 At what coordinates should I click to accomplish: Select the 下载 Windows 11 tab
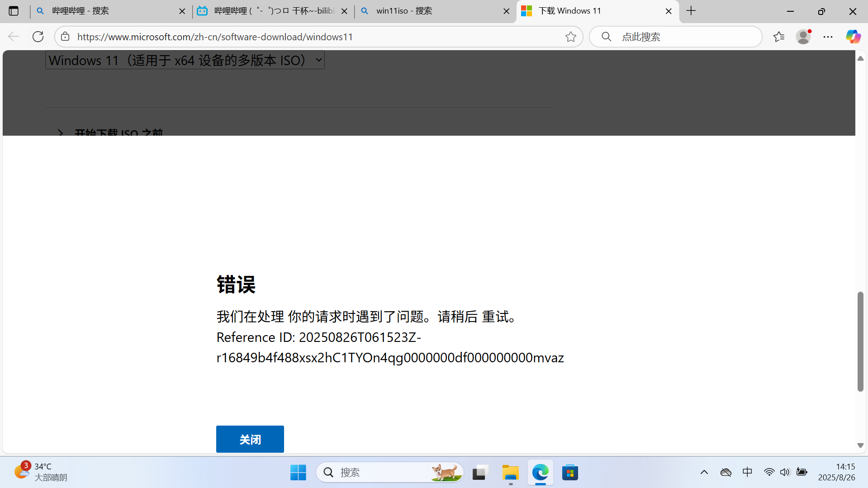597,11
